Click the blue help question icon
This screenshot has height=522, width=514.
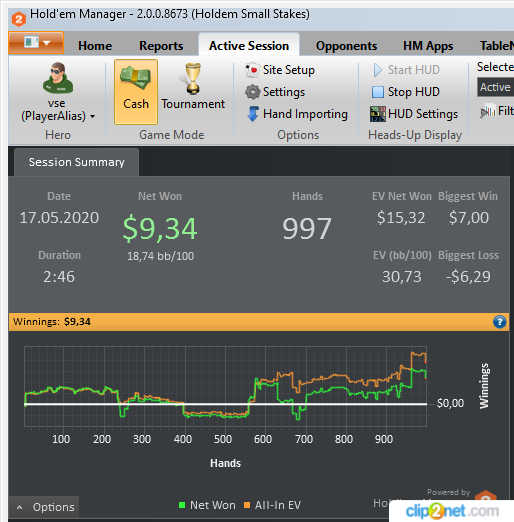(x=499, y=322)
